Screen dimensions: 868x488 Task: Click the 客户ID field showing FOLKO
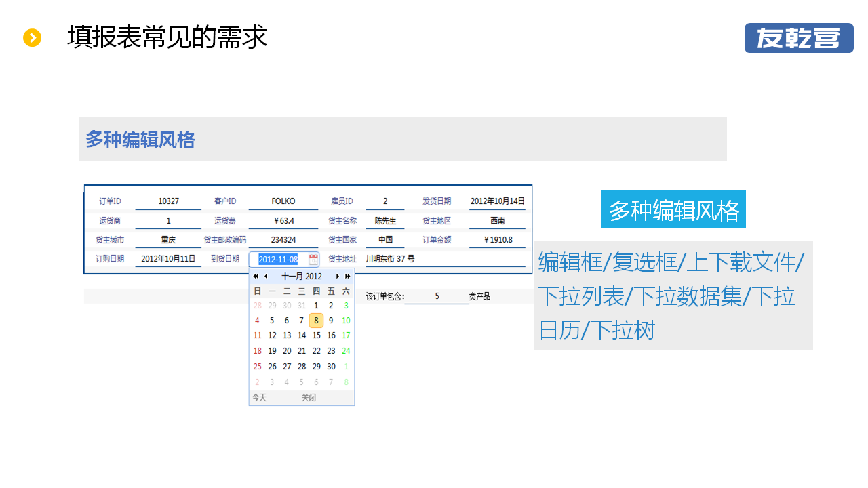(283, 201)
